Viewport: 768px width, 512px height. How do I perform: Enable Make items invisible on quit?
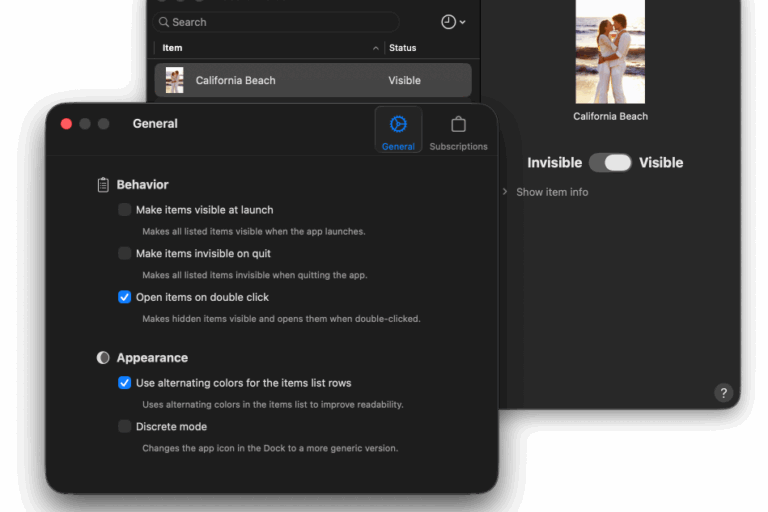[x=125, y=254]
